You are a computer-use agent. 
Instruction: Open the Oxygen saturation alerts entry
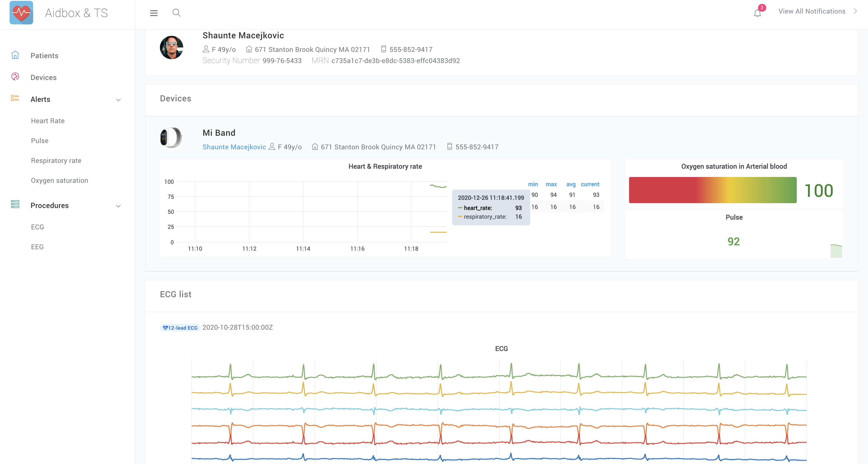(59, 180)
